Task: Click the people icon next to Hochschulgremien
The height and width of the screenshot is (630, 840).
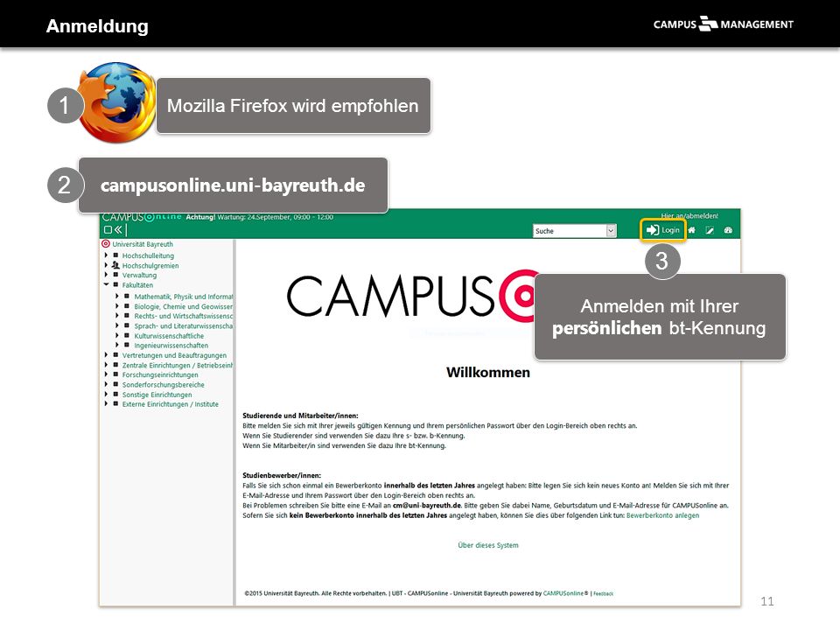Action: click(x=115, y=265)
